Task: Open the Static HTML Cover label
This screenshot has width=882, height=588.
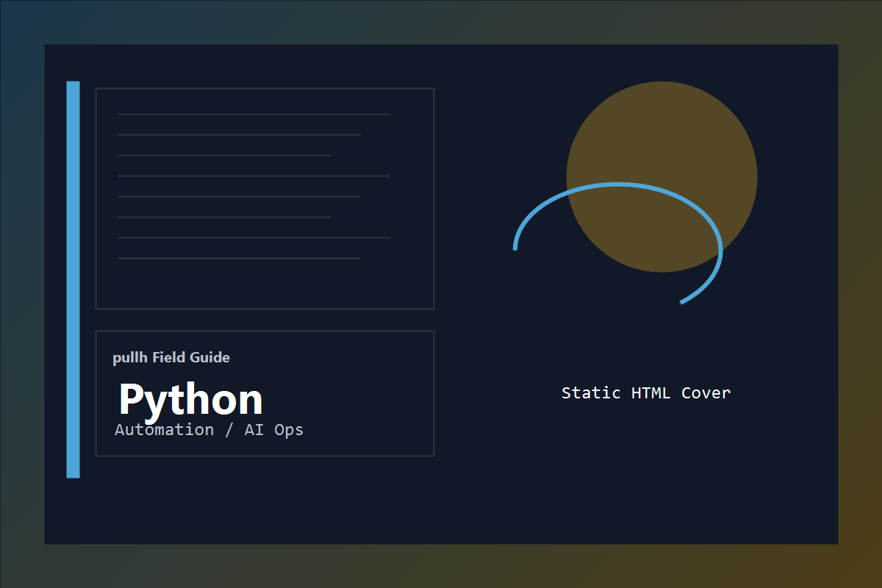Action: 645,392
